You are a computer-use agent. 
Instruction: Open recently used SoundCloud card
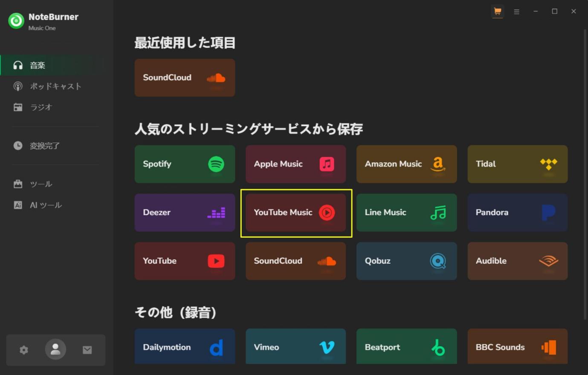tap(185, 78)
